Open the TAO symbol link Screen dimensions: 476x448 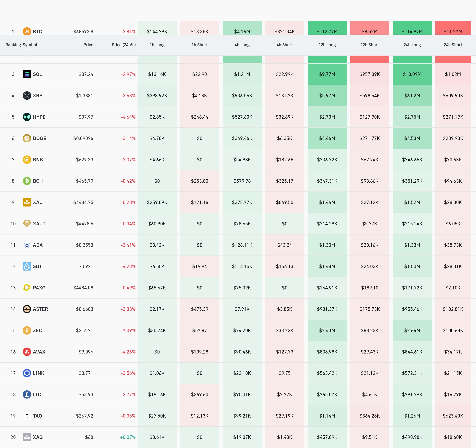pos(37,416)
